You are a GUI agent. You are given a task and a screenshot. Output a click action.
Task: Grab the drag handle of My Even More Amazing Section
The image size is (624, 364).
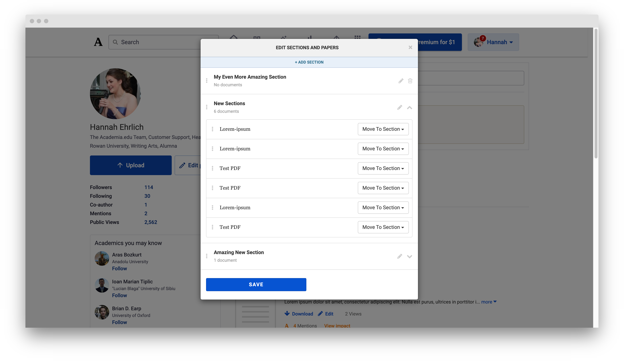206,81
